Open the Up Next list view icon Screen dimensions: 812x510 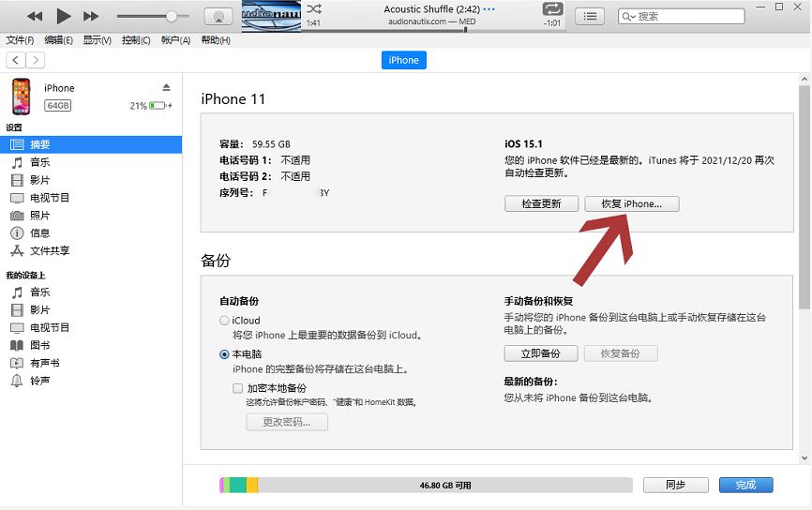[589, 16]
